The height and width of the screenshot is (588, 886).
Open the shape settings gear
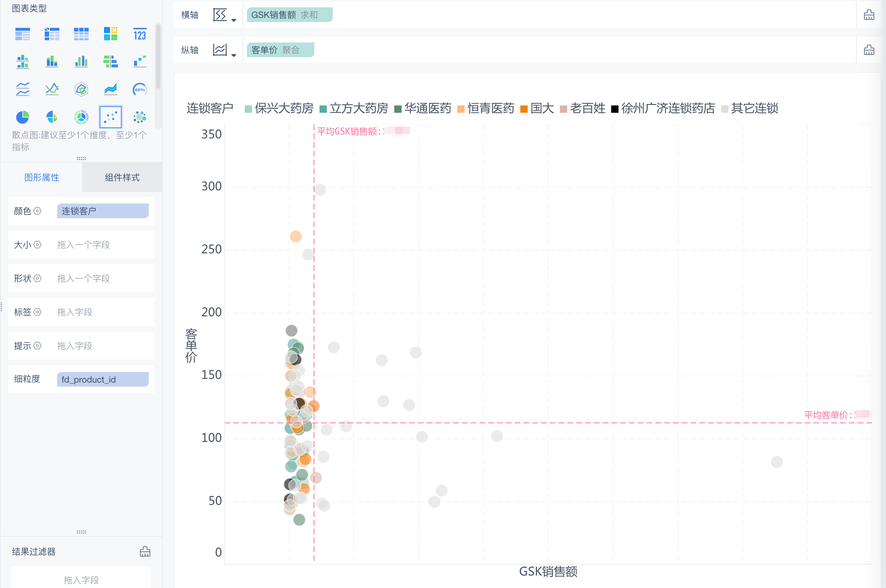37,278
